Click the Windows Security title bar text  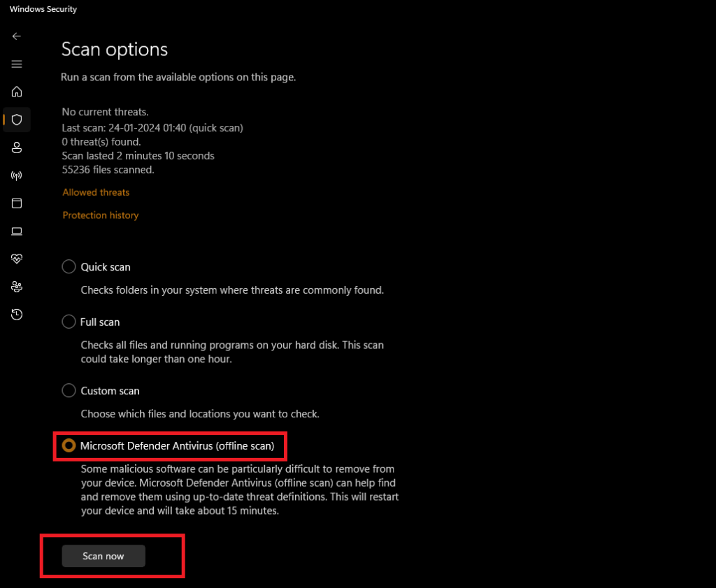point(43,10)
